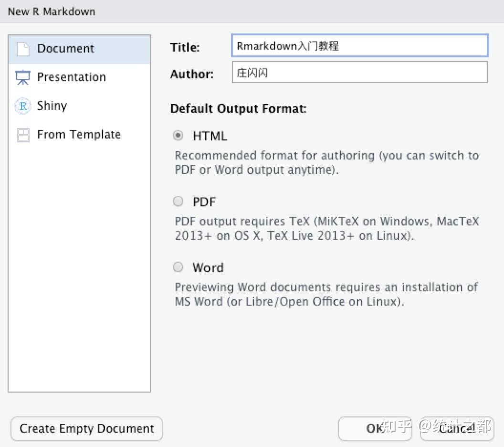Click the HTML format label text
Viewport: 504px width, 447px height.
pos(210,136)
